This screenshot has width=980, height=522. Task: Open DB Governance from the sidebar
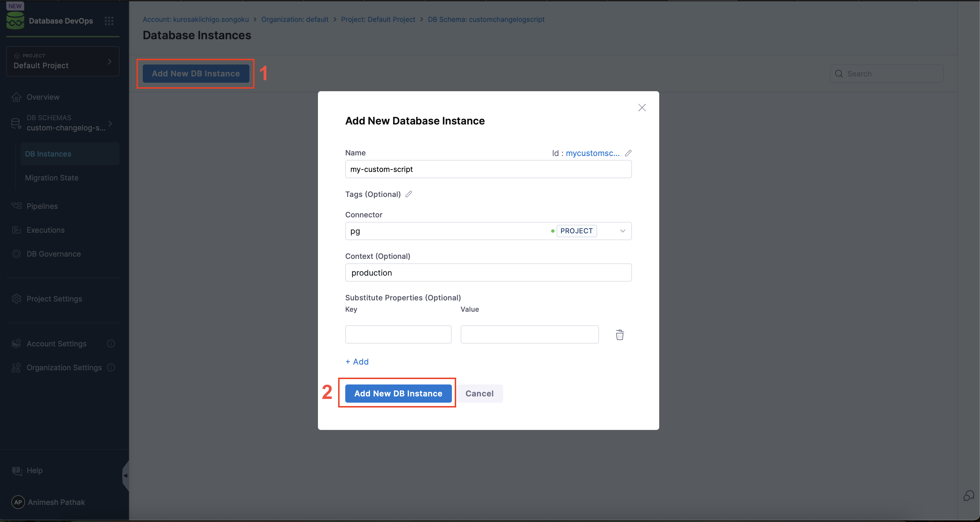click(x=16, y=254)
